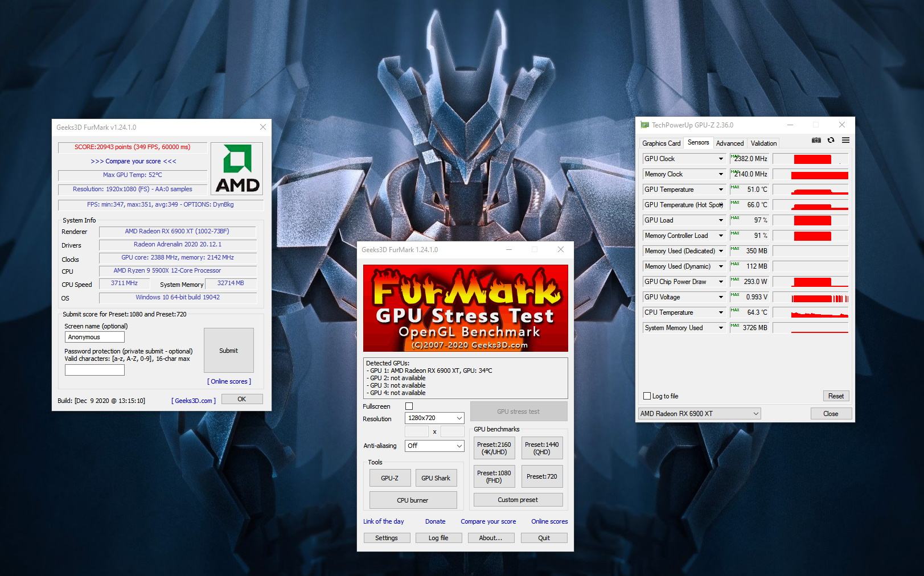Click the Password protection input field
924x576 pixels.
(95, 370)
